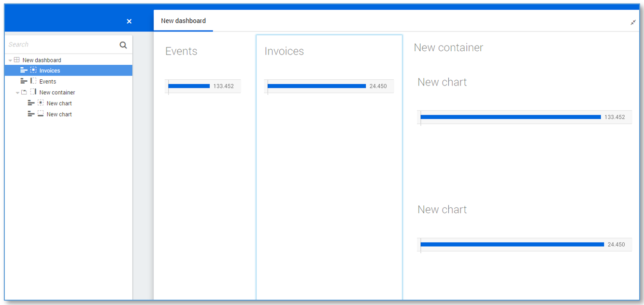Collapse the New dashboard tree node
The width and height of the screenshot is (644, 305).
pyautogui.click(x=10, y=60)
